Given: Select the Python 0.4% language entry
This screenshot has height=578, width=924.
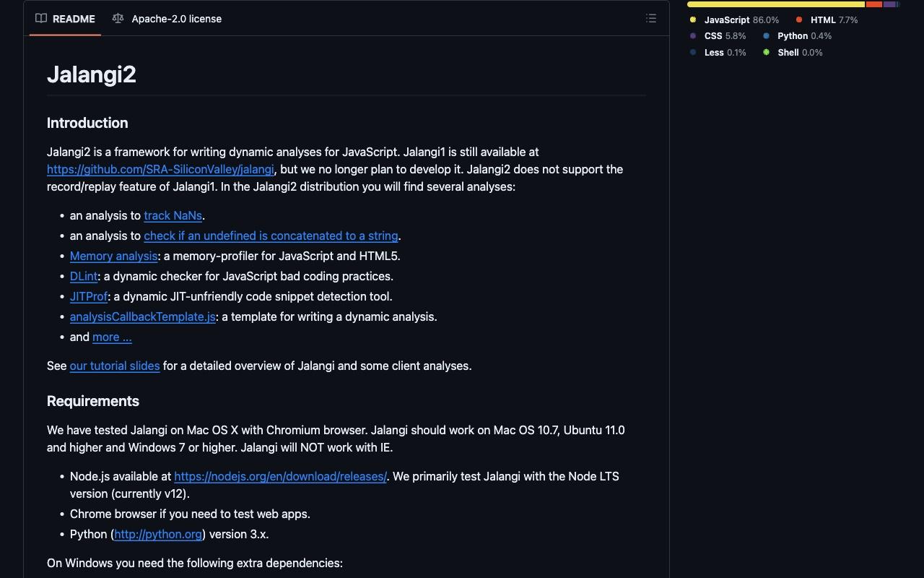Looking at the screenshot, I should pos(797,36).
